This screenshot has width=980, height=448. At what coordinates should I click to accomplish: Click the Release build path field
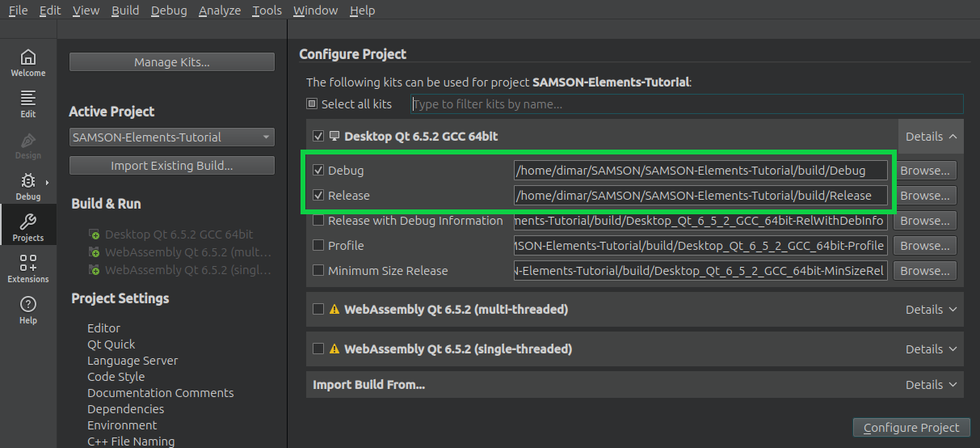pos(700,196)
